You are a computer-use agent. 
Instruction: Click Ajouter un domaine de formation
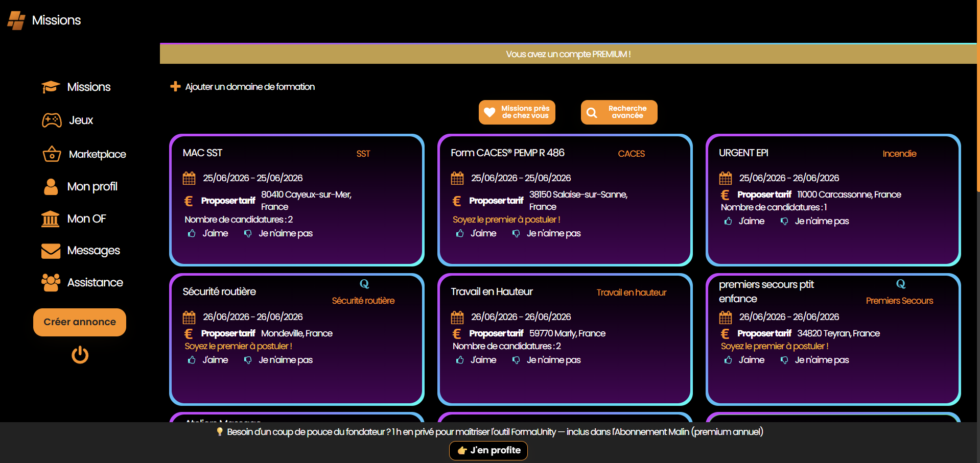[x=250, y=87]
